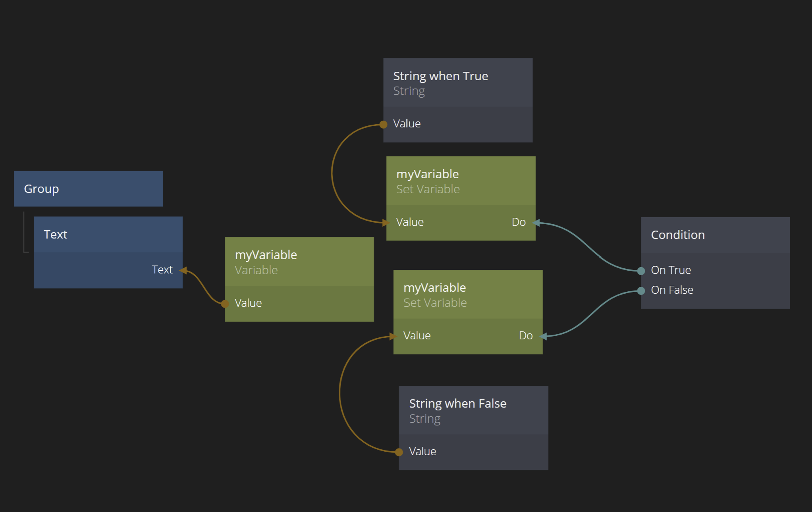Select the Group node
Viewport: 812px width, 512px height.
click(x=88, y=189)
